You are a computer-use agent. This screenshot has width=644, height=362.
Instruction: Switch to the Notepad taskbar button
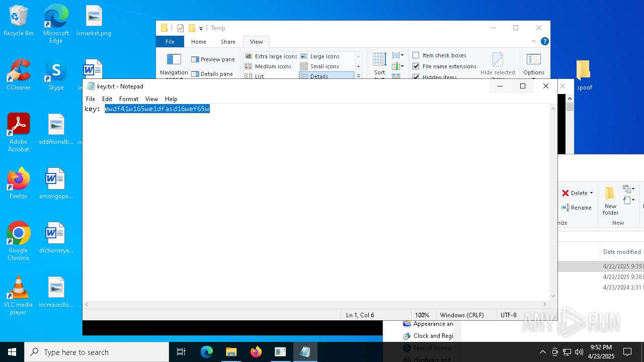tap(305, 352)
